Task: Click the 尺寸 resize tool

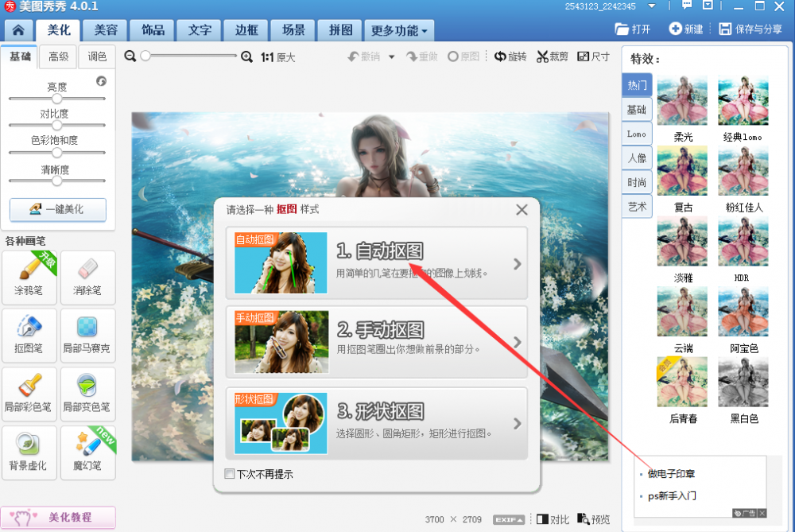Action: coord(594,56)
